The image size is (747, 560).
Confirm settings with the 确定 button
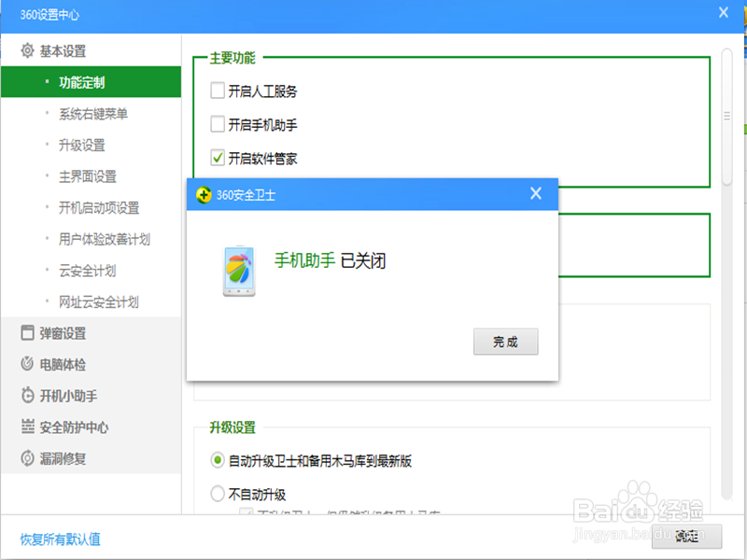686,537
